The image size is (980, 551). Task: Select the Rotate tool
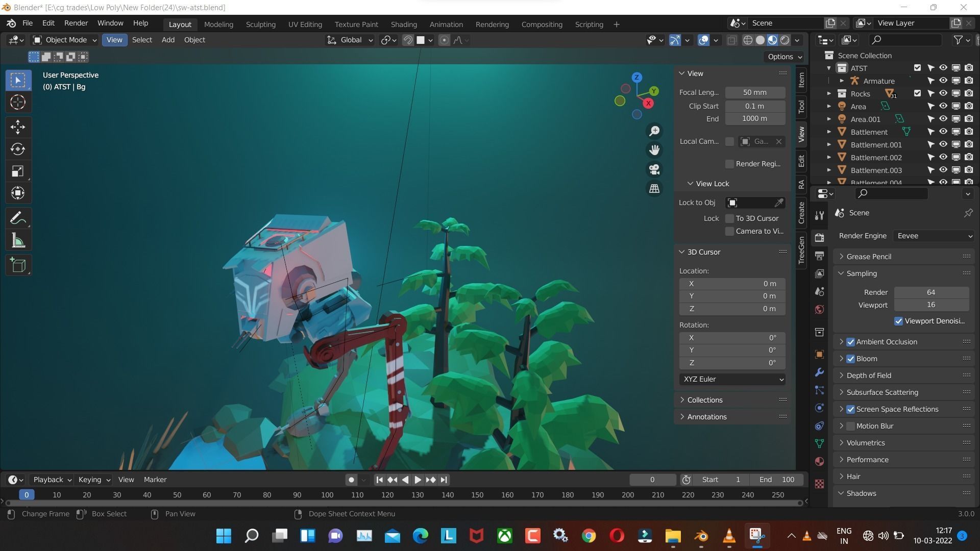(18, 149)
